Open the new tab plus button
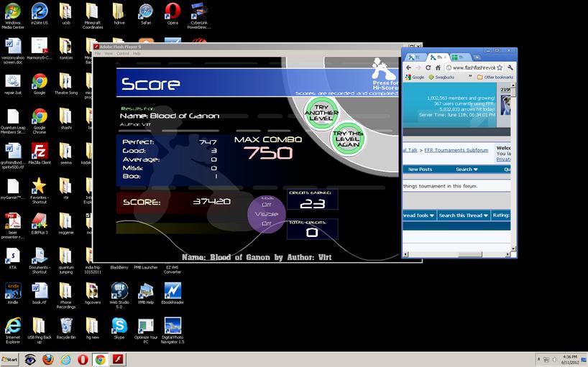The width and height of the screenshot is (588, 367). point(477,57)
